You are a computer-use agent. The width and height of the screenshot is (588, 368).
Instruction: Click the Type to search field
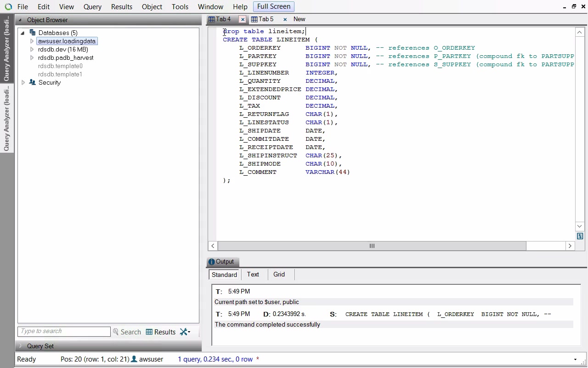pyautogui.click(x=64, y=331)
